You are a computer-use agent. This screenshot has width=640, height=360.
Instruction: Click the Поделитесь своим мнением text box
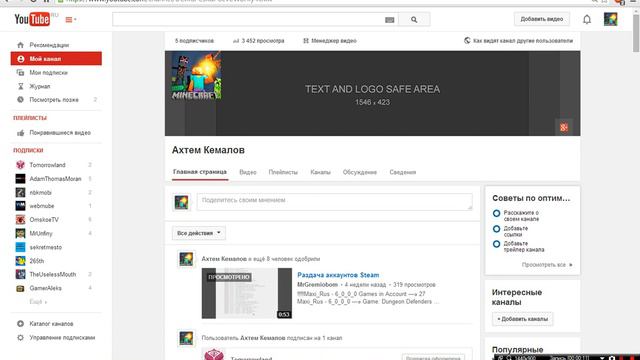[x=335, y=202]
